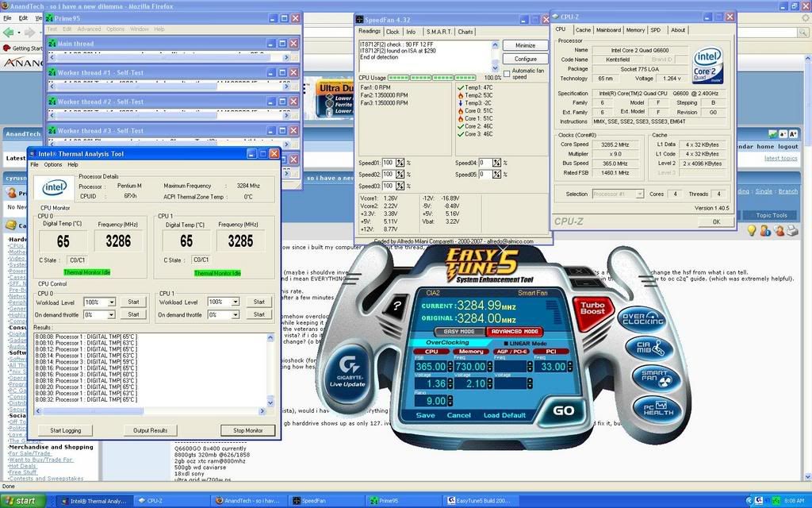This screenshot has height=508, width=812.
Task: Select the CPU tab in EasyTune5
Action: pyautogui.click(x=431, y=352)
